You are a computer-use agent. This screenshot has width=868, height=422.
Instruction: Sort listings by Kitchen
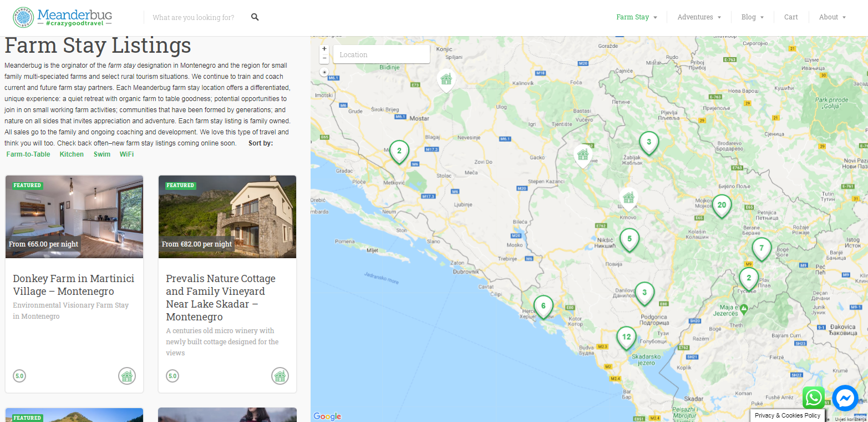(x=72, y=154)
